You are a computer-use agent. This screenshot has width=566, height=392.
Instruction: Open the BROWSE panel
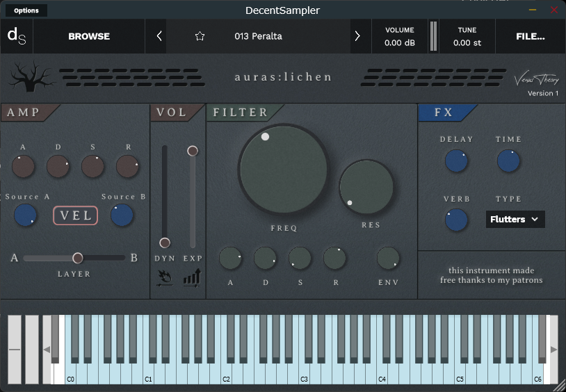(89, 36)
